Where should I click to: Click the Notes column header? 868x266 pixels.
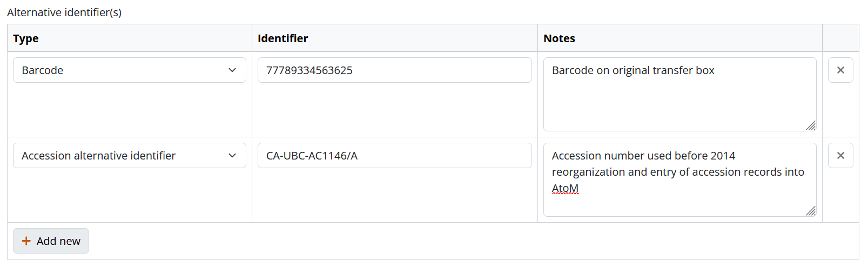pos(559,38)
